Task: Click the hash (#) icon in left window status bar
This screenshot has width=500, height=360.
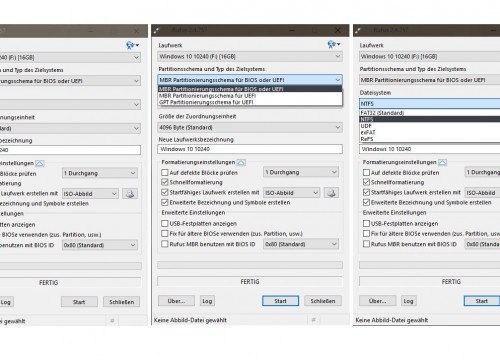Action: coord(112,321)
